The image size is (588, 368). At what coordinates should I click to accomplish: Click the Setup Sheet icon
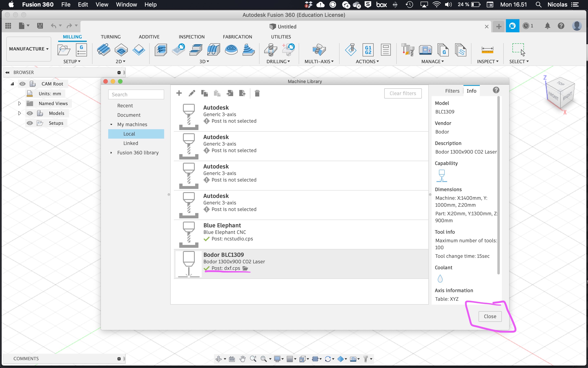(x=386, y=50)
